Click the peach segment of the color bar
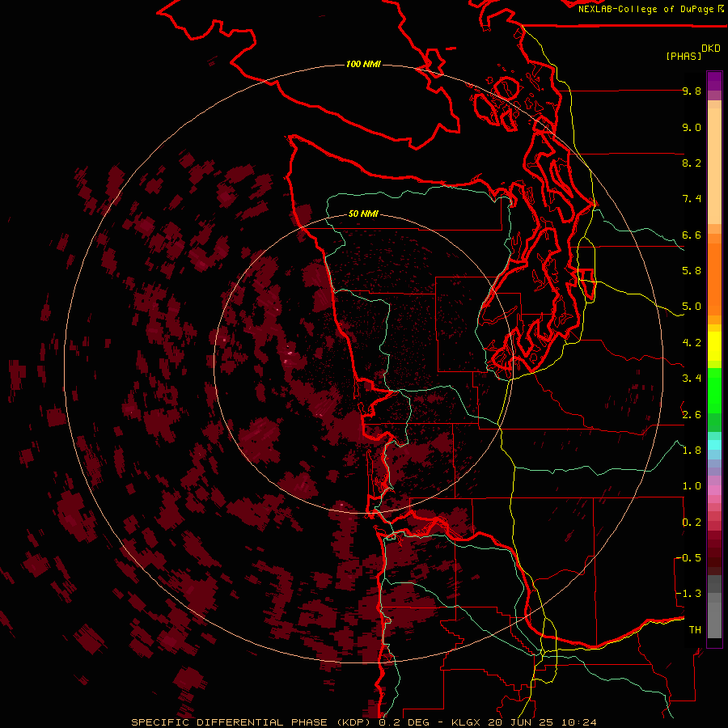The width and height of the screenshot is (728, 728). (714, 166)
